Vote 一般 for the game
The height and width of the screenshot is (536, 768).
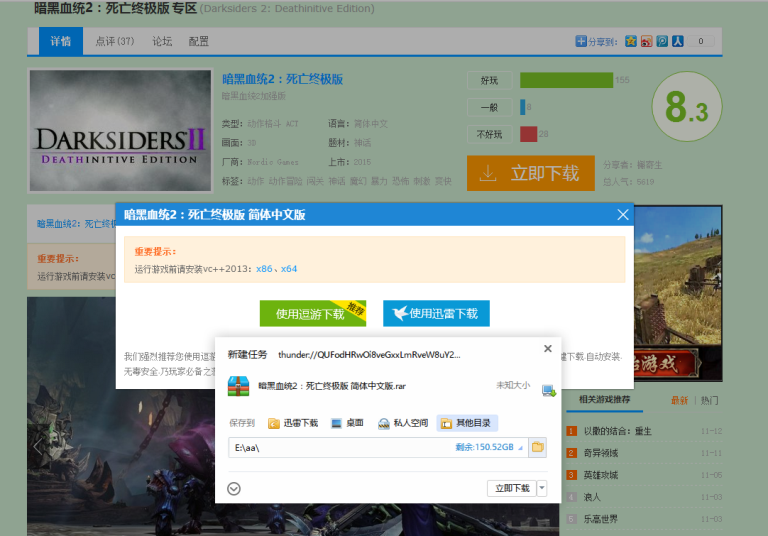pyautogui.click(x=489, y=107)
